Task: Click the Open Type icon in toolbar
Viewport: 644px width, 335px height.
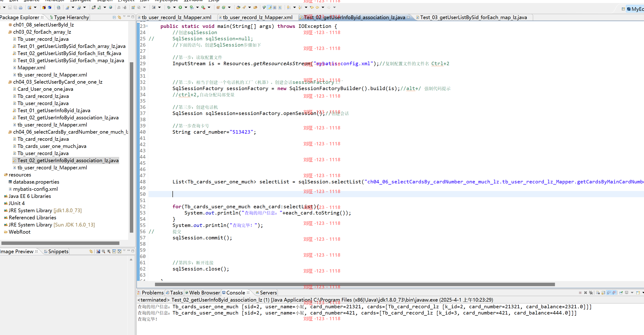Action: pyautogui.click(x=238, y=8)
